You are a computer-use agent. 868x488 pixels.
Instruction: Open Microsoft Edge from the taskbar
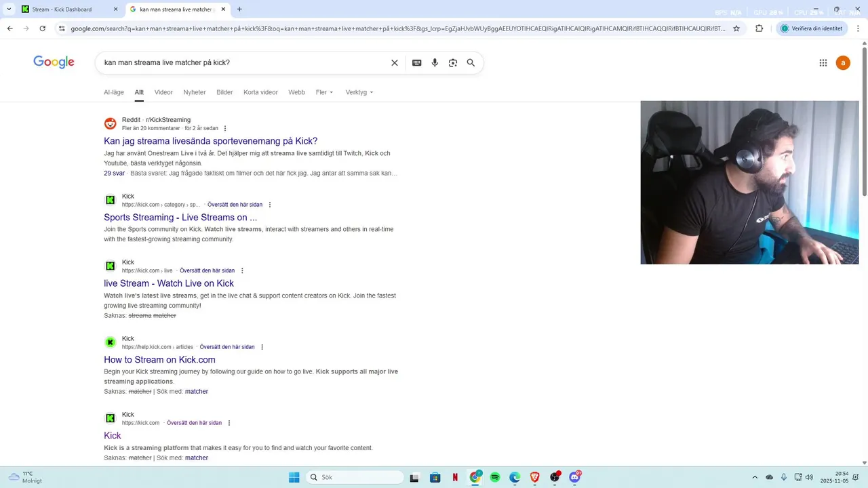(515, 477)
